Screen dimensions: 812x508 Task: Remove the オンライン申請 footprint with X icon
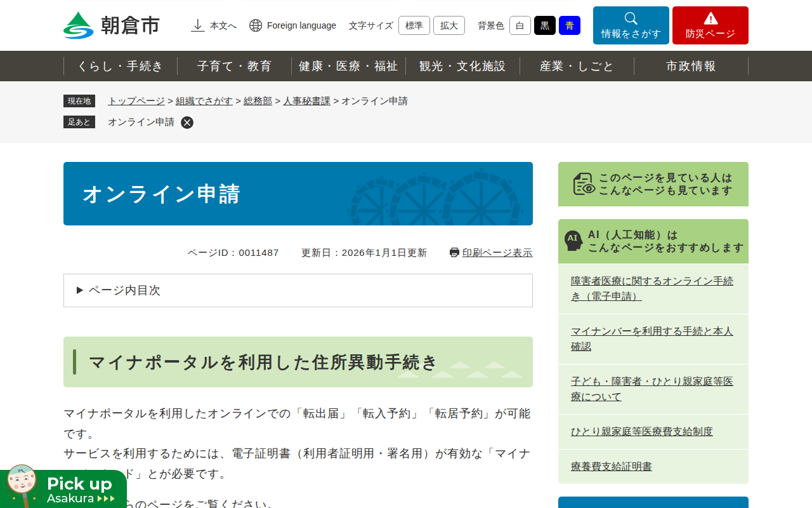tap(187, 123)
